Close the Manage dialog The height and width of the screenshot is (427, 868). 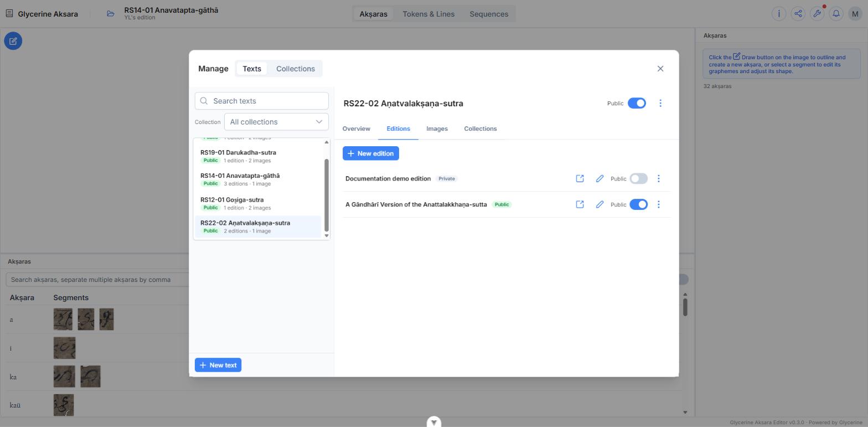[660, 69]
